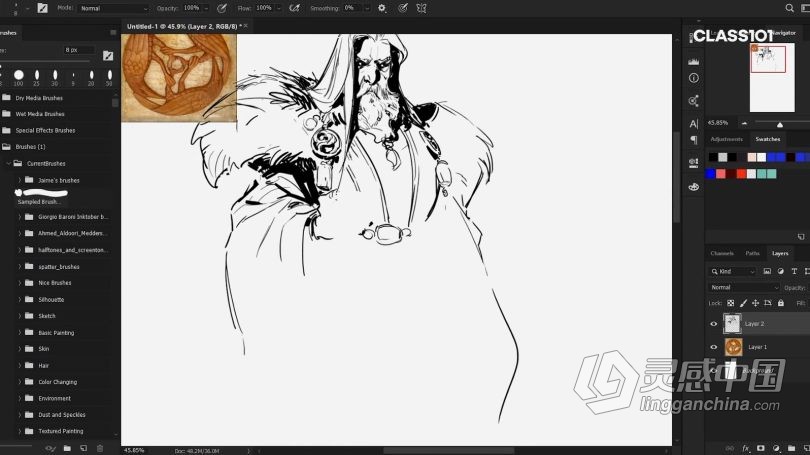Toggle brush panel live tip preview
This screenshot has width=810, height=455.
tap(51, 448)
